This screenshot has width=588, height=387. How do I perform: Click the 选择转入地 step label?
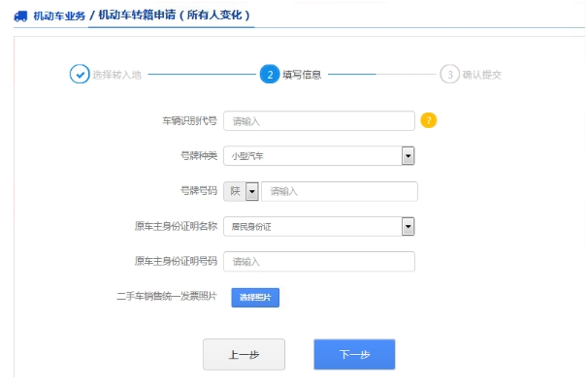117,75
